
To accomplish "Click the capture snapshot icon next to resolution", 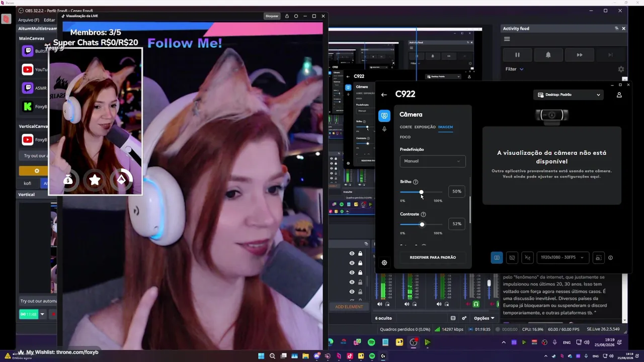I will [598, 257].
